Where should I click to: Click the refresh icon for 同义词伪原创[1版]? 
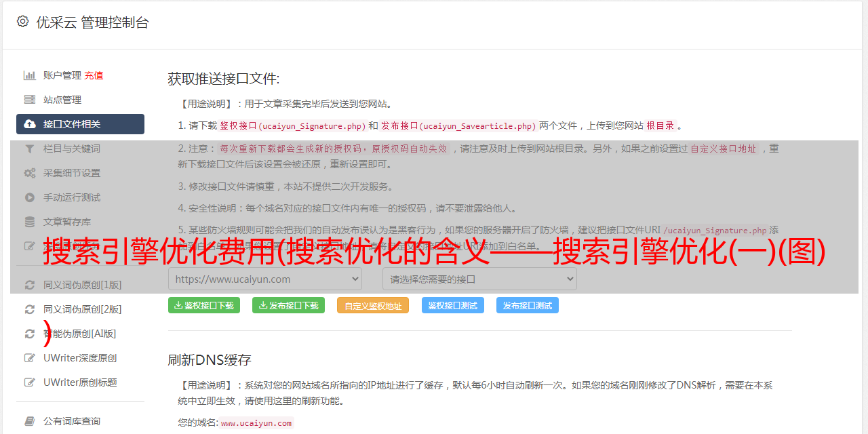[x=30, y=285]
